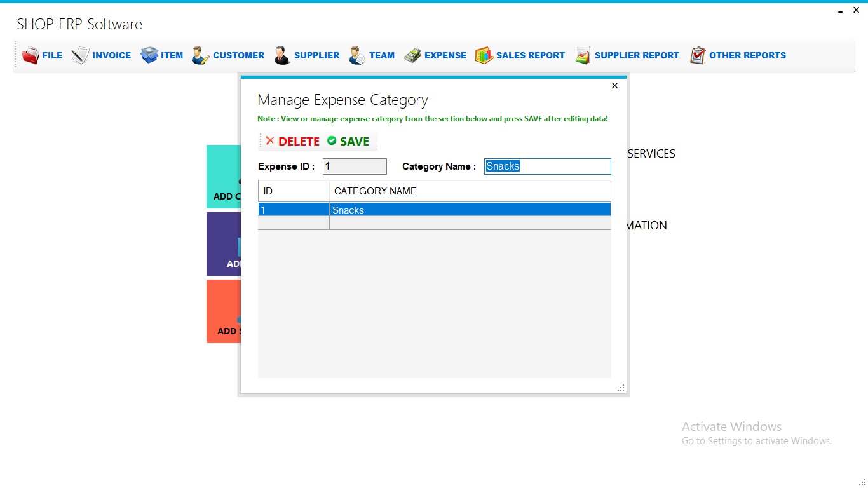Open the SALES REPORT chart icon
The height and width of the screenshot is (488, 868).
point(484,55)
